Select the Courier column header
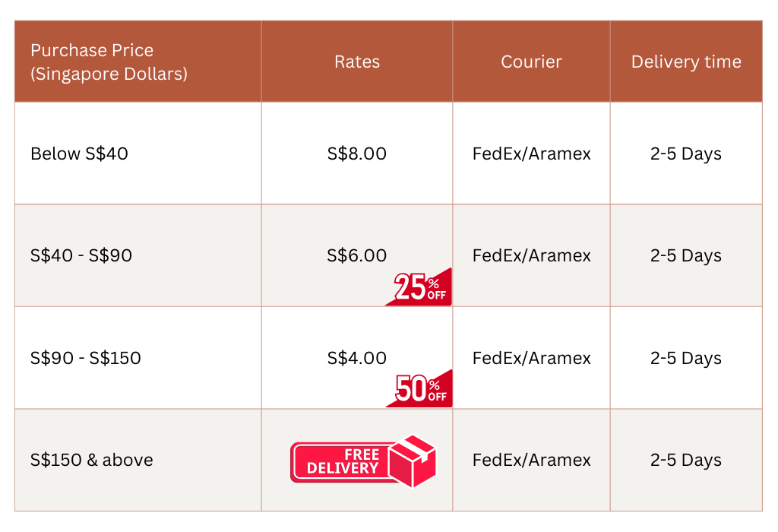This screenshot has height=532, width=778. [x=531, y=62]
